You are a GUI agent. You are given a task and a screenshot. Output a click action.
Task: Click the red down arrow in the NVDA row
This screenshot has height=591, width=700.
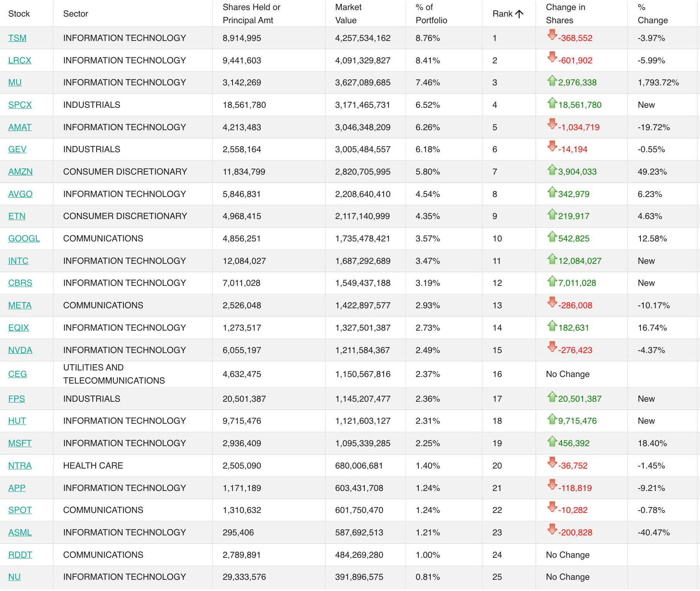[x=552, y=347]
